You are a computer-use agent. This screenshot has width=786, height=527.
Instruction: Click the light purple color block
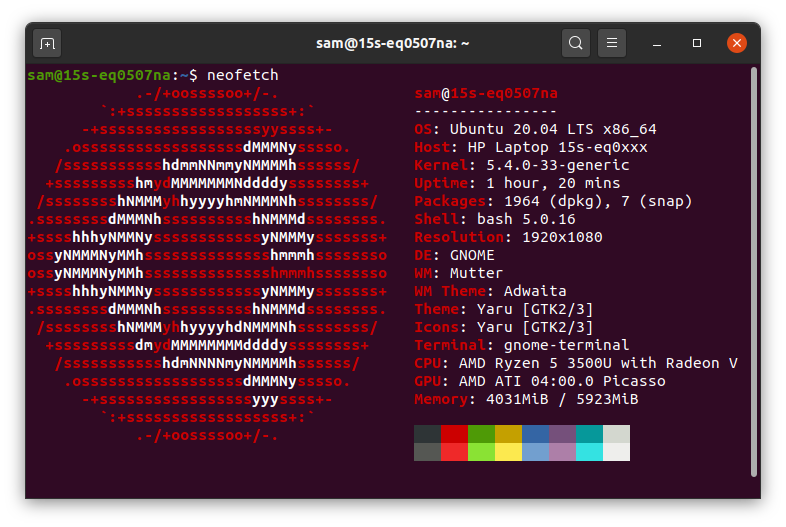click(x=563, y=452)
